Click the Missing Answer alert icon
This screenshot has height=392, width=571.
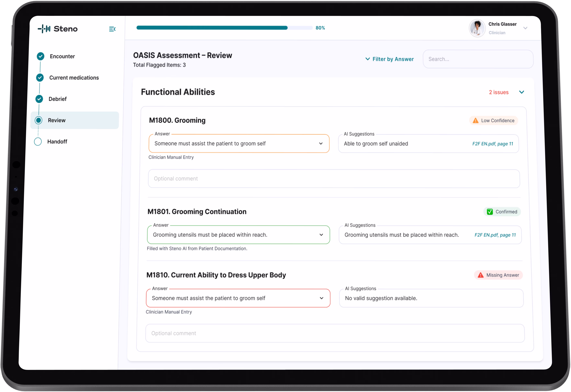click(x=480, y=275)
